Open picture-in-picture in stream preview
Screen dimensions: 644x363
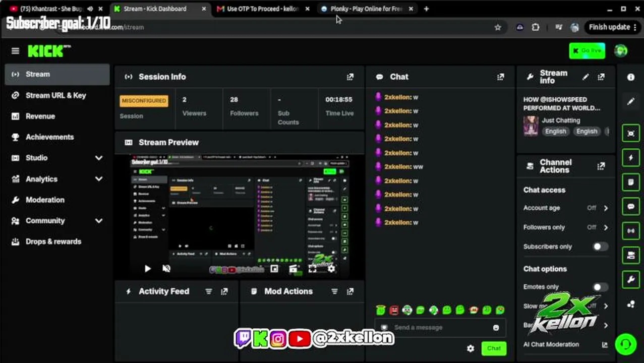pos(274,269)
